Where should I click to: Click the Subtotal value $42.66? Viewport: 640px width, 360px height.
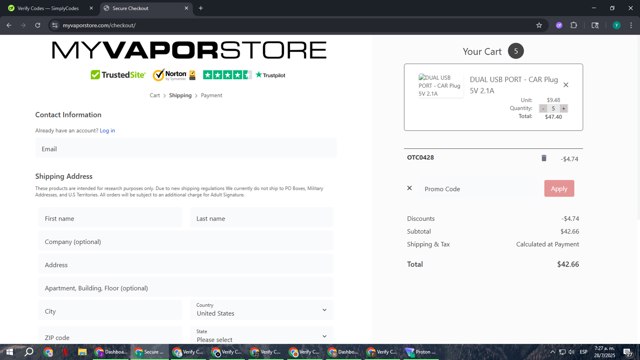[x=569, y=231]
